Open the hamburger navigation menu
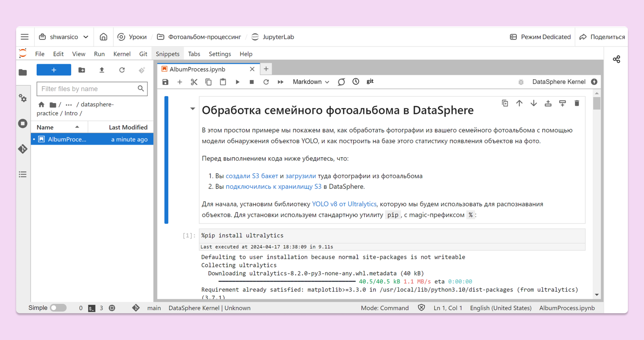The width and height of the screenshot is (644, 340). [25, 37]
